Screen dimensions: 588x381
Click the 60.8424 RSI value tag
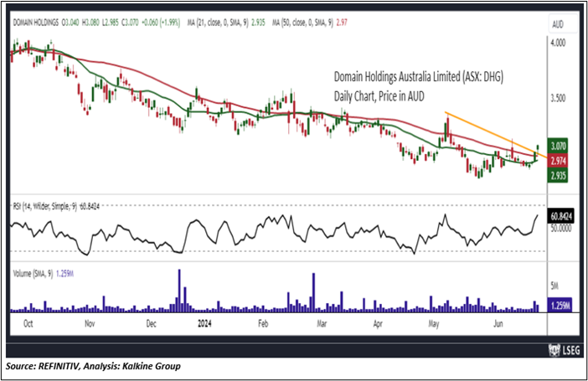(x=560, y=216)
